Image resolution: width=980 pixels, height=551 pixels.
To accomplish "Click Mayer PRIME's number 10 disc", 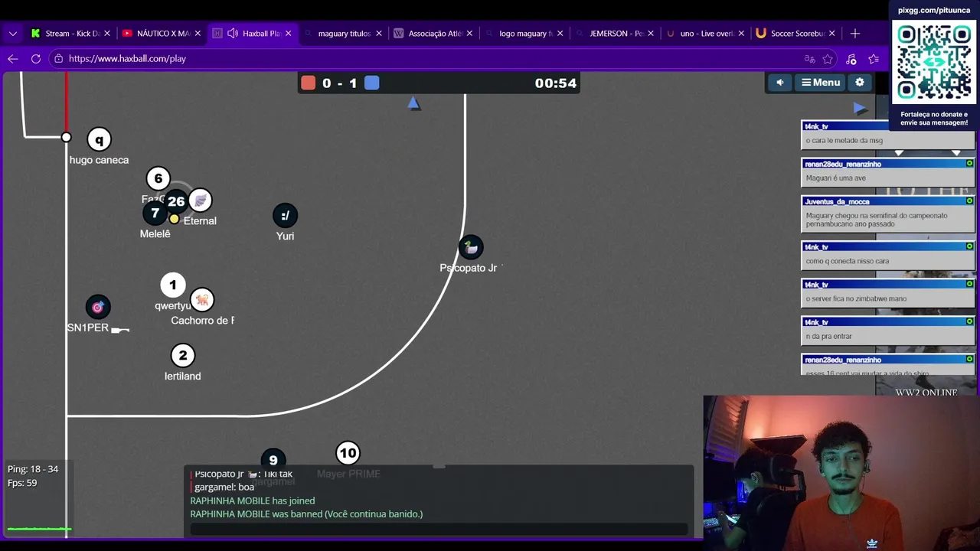I will [348, 453].
